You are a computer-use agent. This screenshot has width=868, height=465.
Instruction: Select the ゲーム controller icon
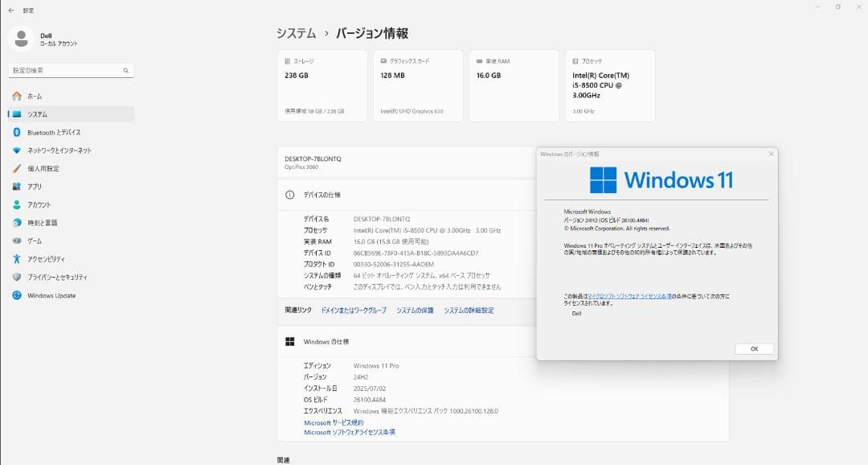[x=17, y=241]
